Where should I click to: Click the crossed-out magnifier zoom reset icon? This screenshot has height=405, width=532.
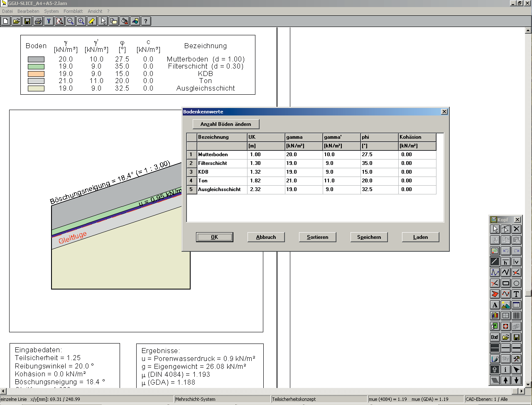pos(60,21)
